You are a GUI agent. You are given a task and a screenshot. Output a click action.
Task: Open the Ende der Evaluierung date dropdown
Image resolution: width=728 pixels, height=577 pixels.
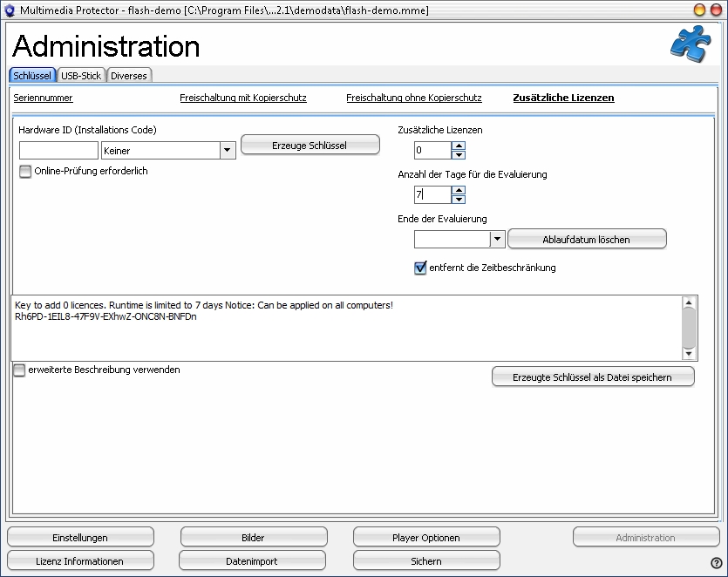(497, 239)
